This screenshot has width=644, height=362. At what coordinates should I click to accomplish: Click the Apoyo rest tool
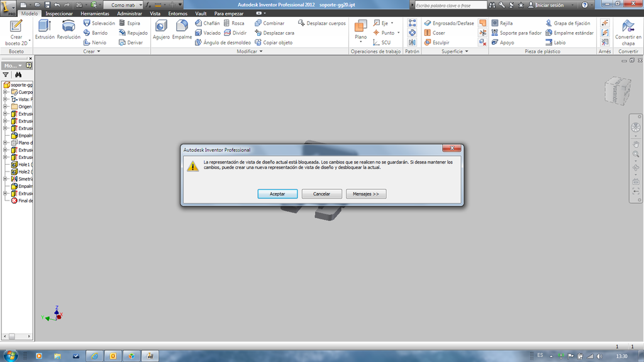pos(502,42)
